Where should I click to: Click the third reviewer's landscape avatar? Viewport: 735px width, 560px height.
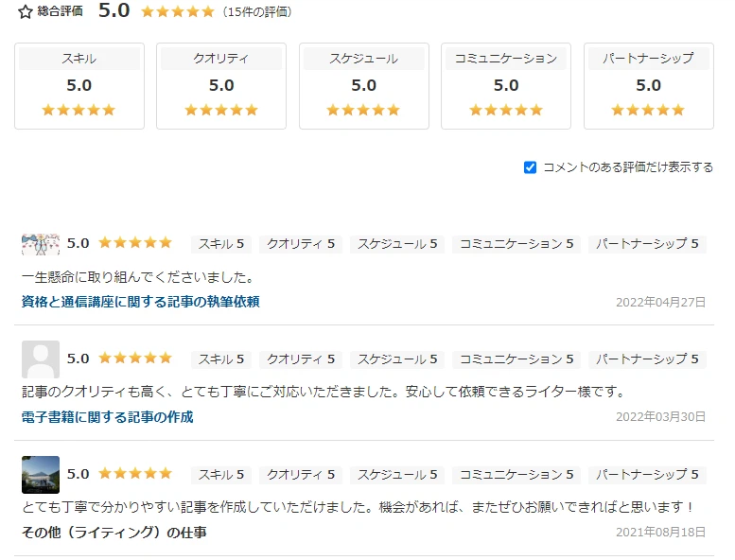point(41,475)
